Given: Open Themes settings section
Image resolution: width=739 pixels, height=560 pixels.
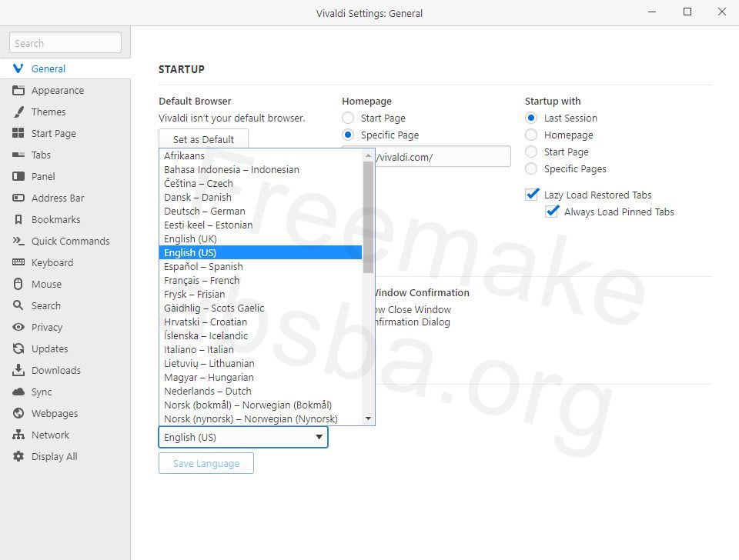Looking at the screenshot, I should pos(65,112).
